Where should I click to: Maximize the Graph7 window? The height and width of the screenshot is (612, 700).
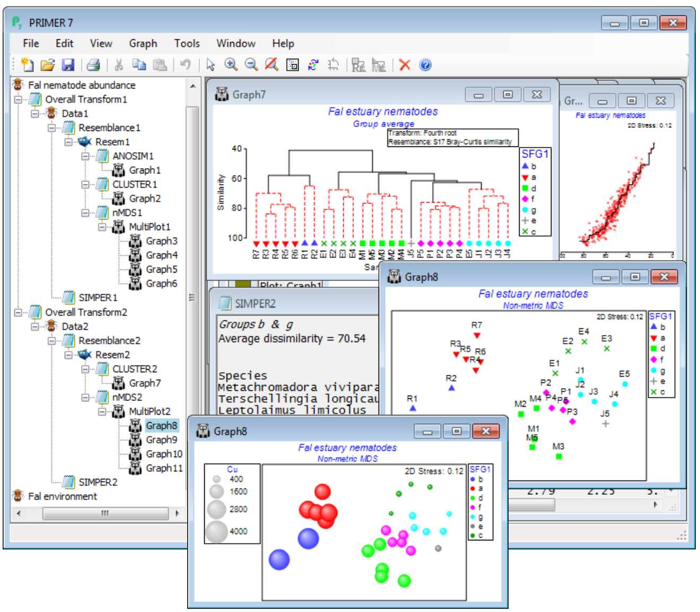(x=507, y=94)
